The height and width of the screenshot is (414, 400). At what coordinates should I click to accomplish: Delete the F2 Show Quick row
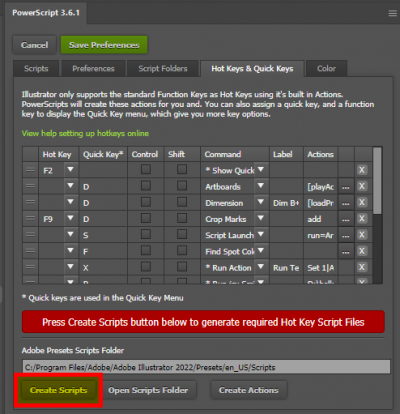361,170
